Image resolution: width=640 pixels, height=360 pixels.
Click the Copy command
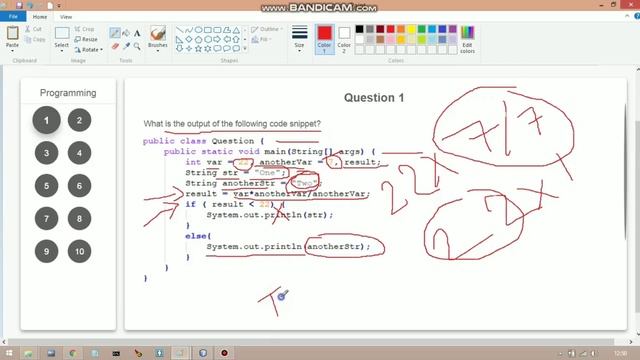click(34, 39)
